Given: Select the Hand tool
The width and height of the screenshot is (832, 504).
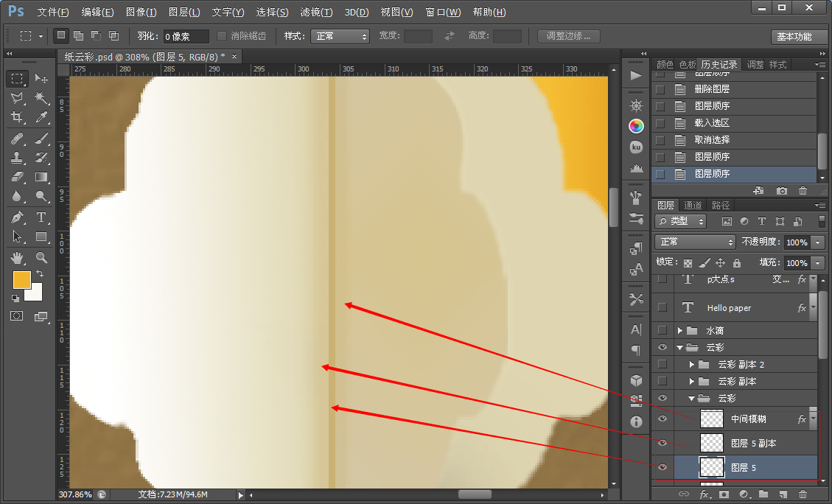Looking at the screenshot, I should [x=17, y=258].
